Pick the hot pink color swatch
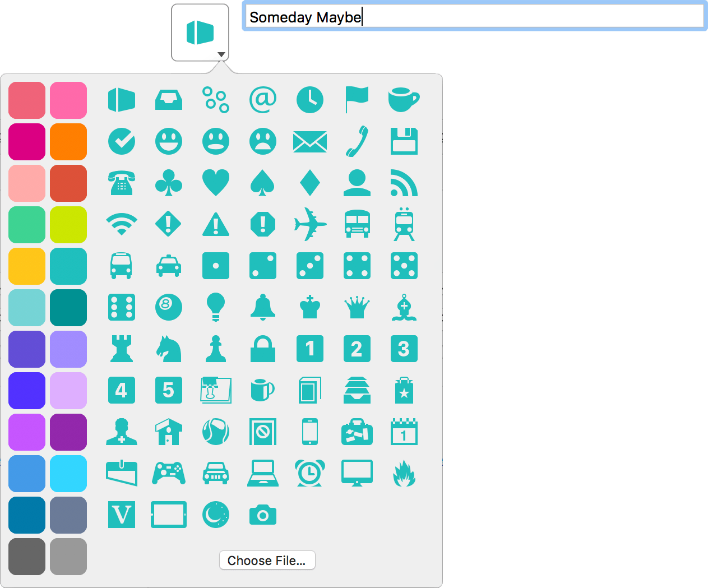Screen dimensions: 708x588 68,100
